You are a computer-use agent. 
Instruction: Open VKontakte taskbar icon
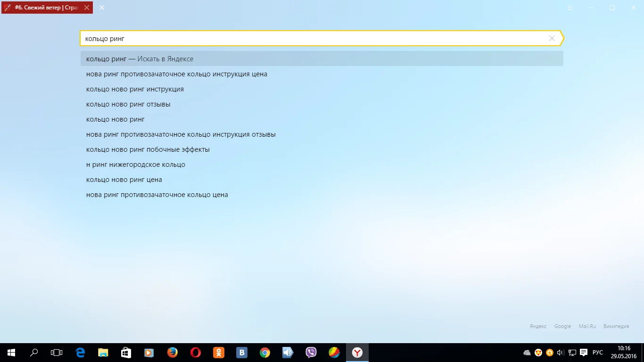click(241, 353)
